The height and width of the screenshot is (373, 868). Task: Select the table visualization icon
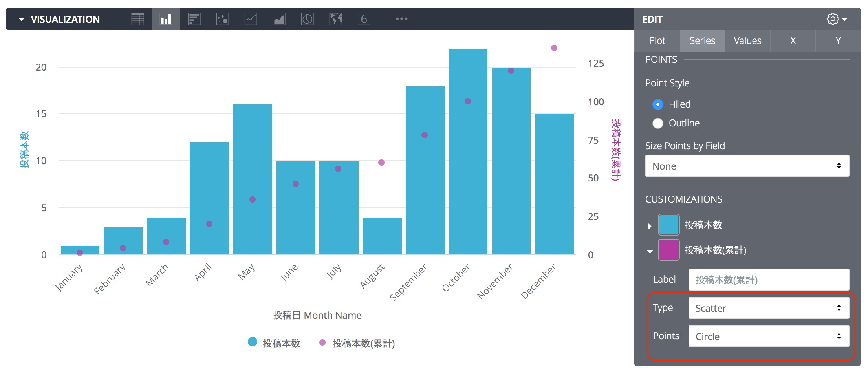pyautogui.click(x=137, y=18)
